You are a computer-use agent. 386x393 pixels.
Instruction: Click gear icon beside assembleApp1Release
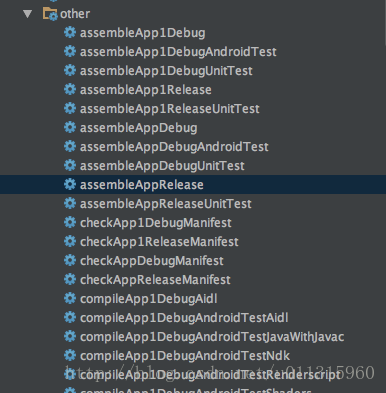click(x=70, y=89)
